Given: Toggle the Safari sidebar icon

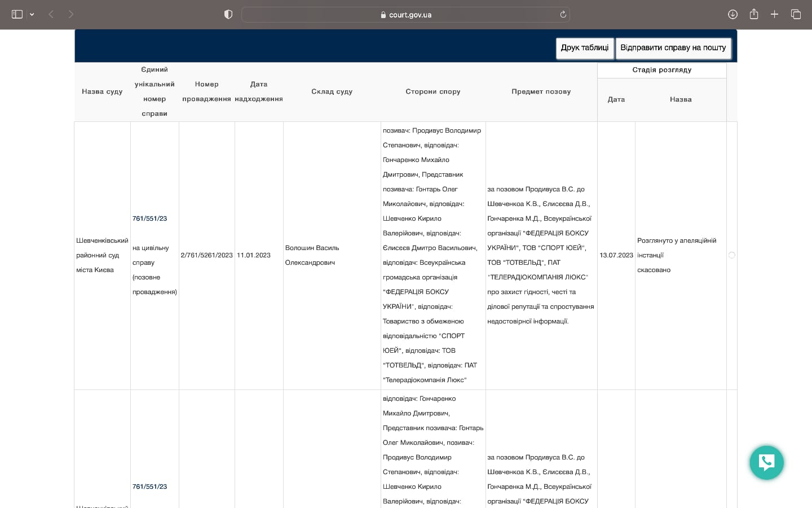Looking at the screenshot, I should coord(17,14).
